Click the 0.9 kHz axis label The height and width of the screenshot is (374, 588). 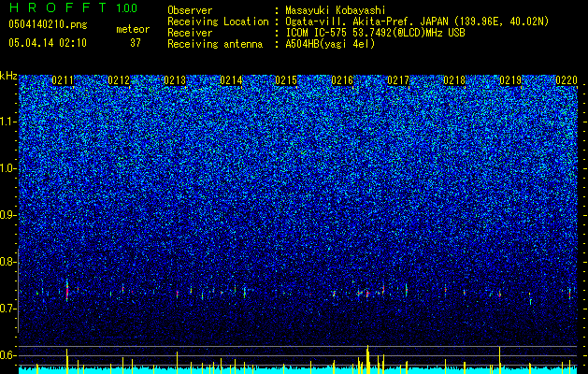point(8,215)
